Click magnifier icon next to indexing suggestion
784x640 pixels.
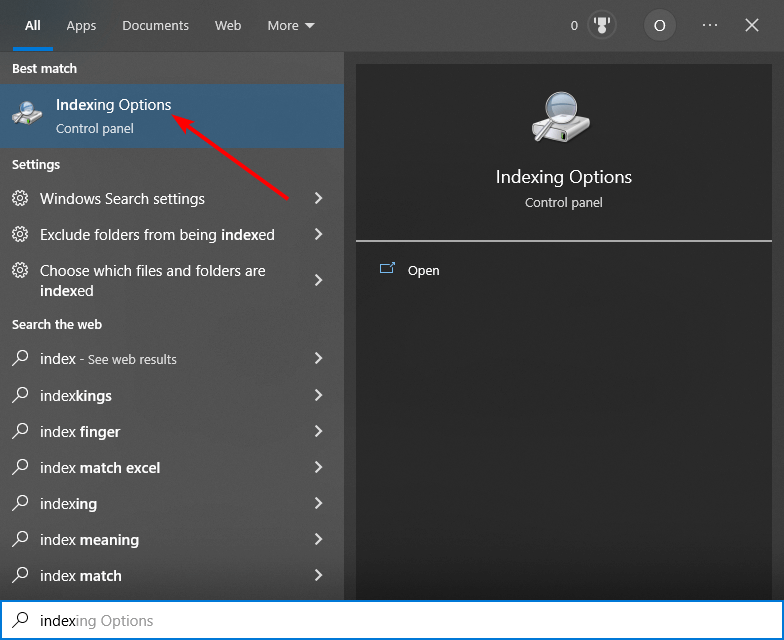click(20, 503)
